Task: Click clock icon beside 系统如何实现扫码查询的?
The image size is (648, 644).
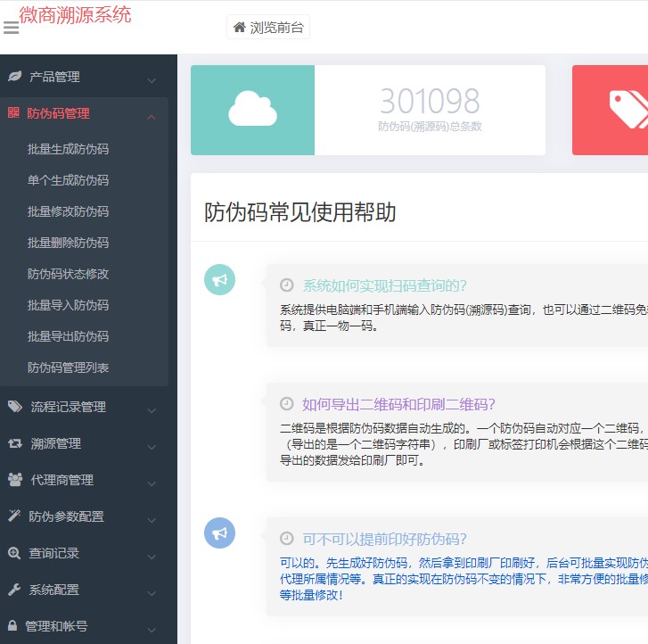Action: click(x=286, y=285)
